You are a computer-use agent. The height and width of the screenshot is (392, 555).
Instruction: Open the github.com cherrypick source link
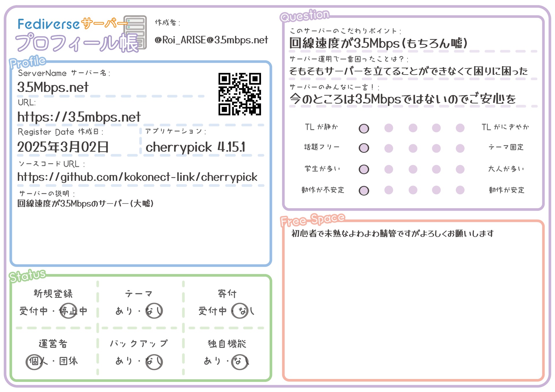click(x=137, y=177)
